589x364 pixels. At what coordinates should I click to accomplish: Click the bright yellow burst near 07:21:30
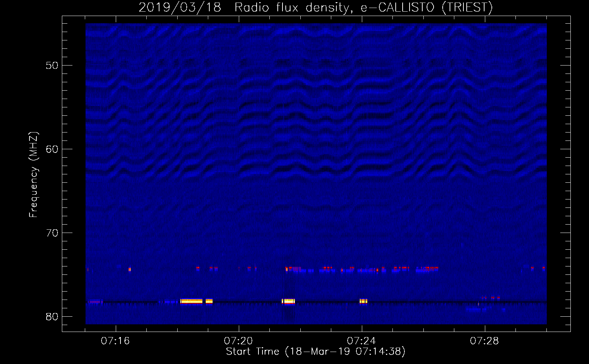pos(288,301)
